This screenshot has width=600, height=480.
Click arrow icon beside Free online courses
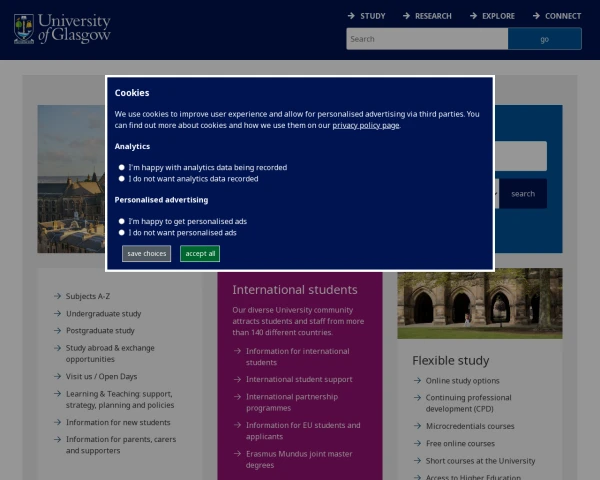[x=417, y=443]
